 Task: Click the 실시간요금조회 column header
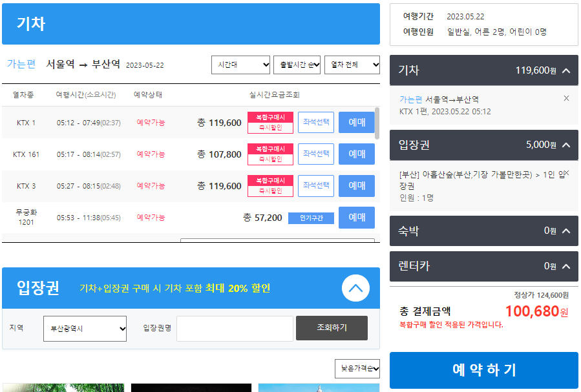point(274,95)
